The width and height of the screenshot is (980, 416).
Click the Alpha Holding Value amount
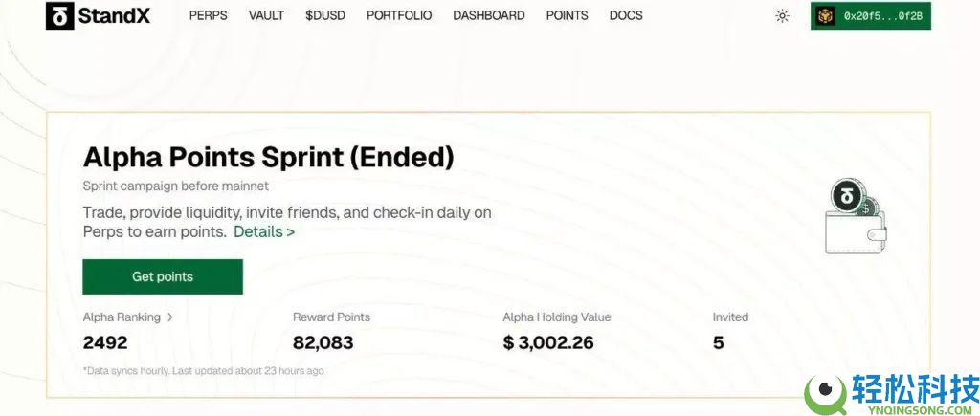(x=548, y=342)
